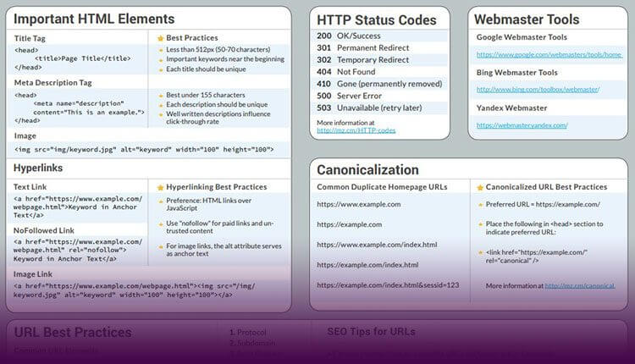Select 'Place the following in <head> section' bullet
635x364 pixels.
click(544, 228)
